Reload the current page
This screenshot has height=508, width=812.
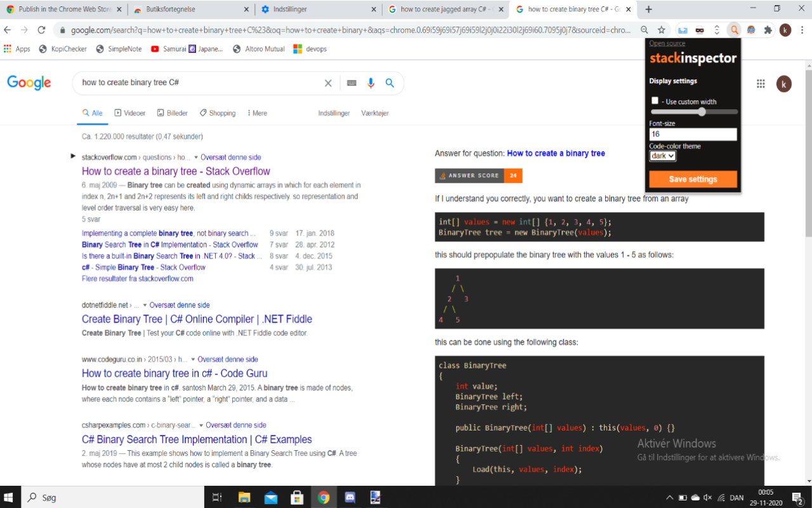point(41,30)
